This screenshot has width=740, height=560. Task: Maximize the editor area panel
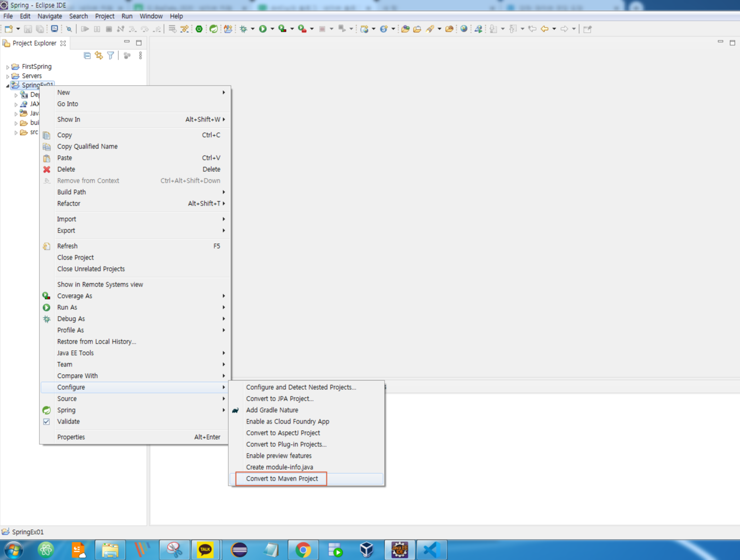click(732, 43)
